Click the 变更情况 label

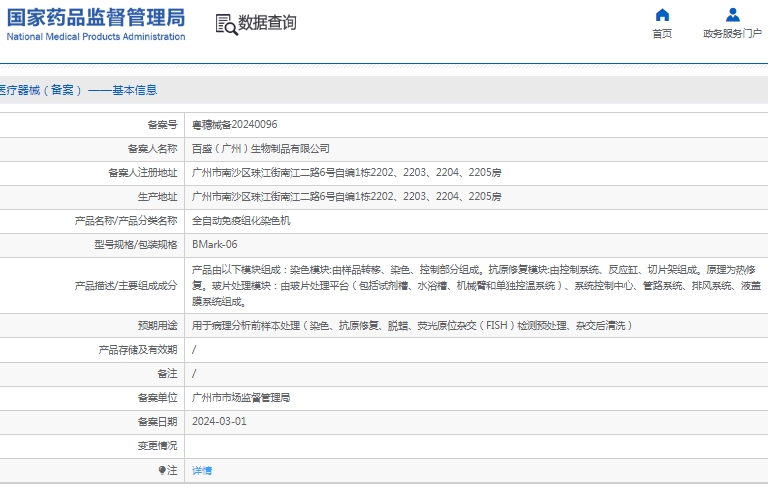(x=158, y=446)
